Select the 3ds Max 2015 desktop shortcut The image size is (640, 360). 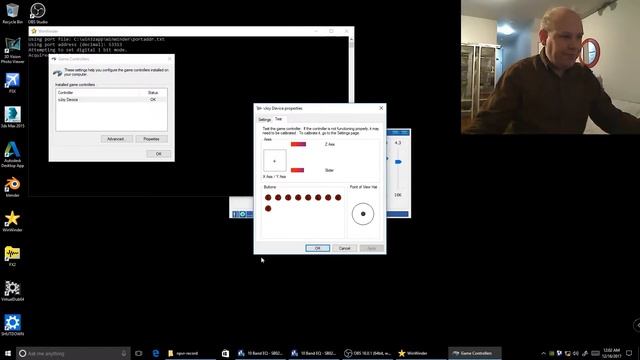[12, 117]
